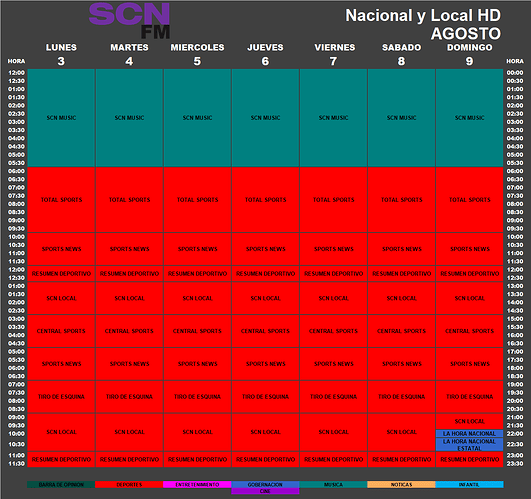Click Monday's morning SPORTS NEWS cell

pyautogui.click(x=61, y=249)
